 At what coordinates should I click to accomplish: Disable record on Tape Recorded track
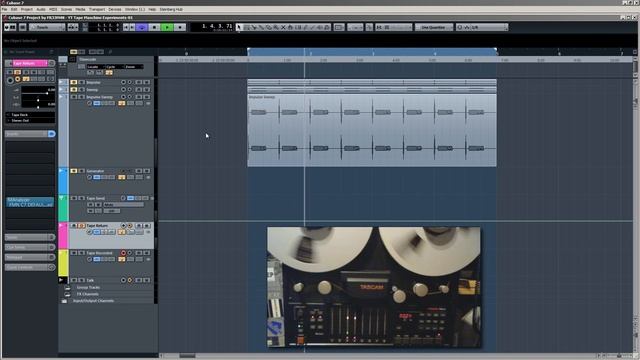pyautogui.click(x=123, y=253)
